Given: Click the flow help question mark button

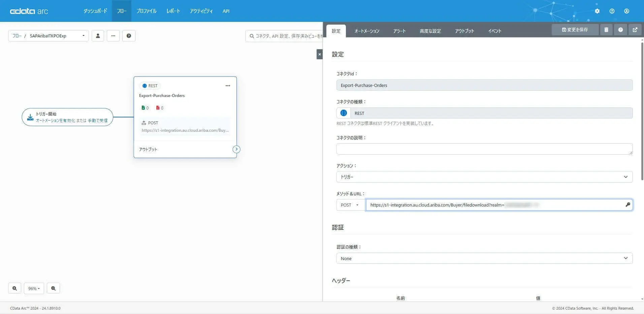Looking at the screenshot, I should coord(129,36).
